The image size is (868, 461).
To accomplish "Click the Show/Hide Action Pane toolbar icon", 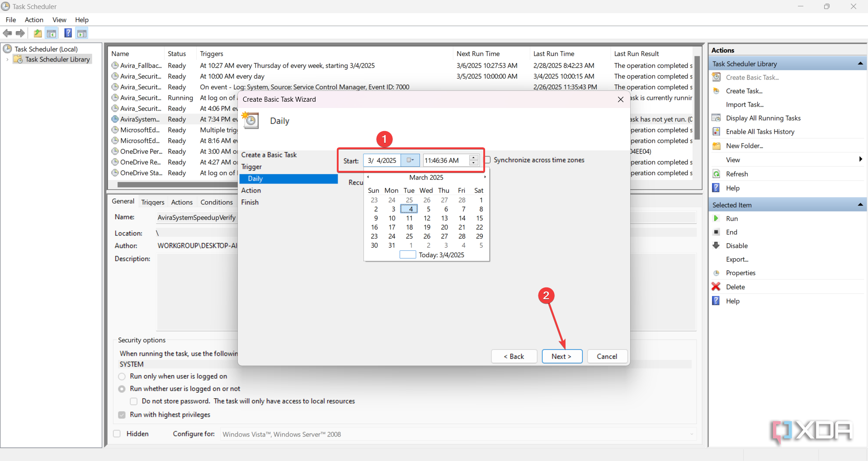I will click(82, 33).
